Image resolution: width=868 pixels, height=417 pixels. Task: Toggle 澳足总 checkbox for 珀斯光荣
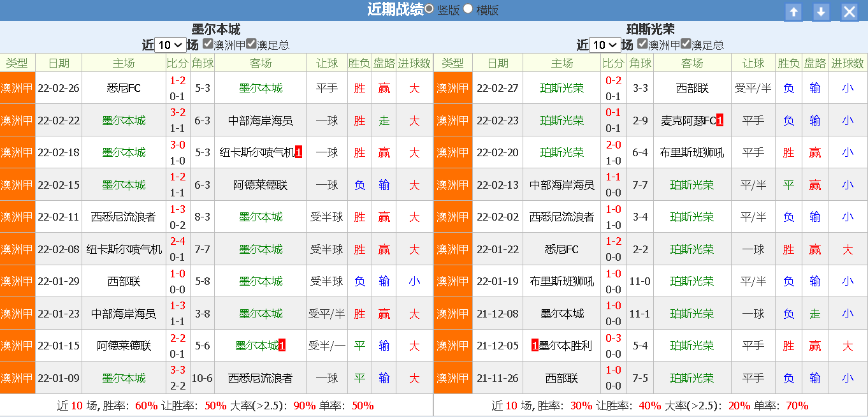click(x=686, y=44)
